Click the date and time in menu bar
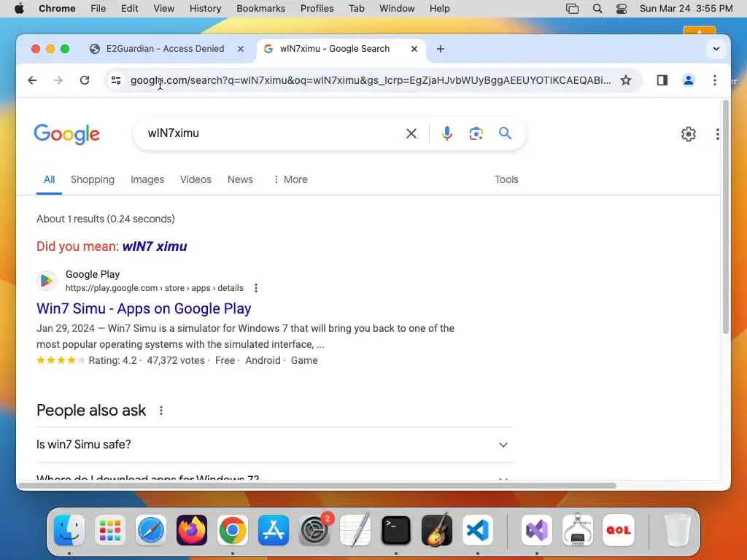The height and width of the screenshot is (560, 747). pos(686,9)
